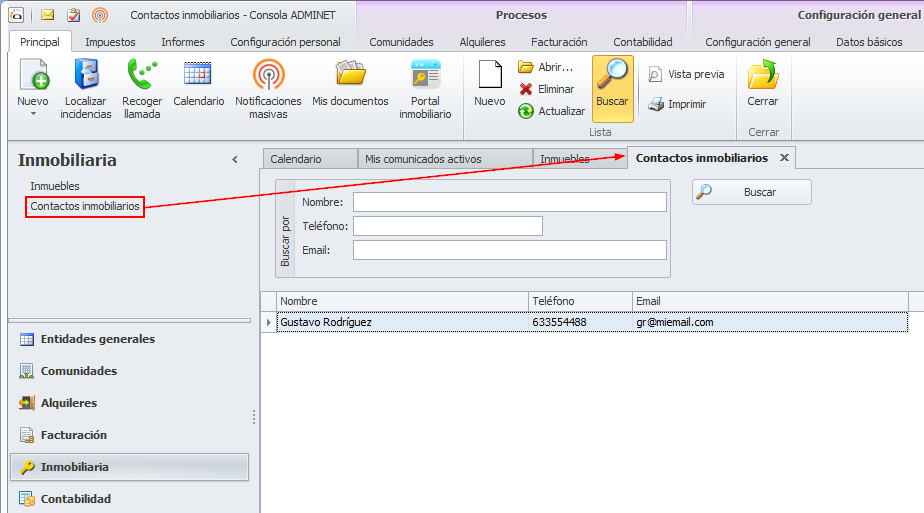924x513 pixels.
Task: Open Alquileres navigation group
Action: [x=130, y=403]
